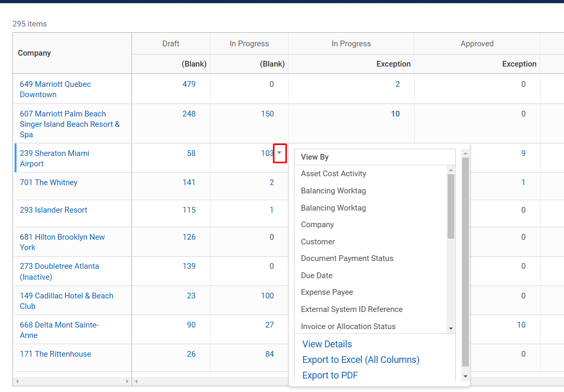Click the Approved column header
The width and height of the screenshot is (564, 392).
(x=477, y=44)
